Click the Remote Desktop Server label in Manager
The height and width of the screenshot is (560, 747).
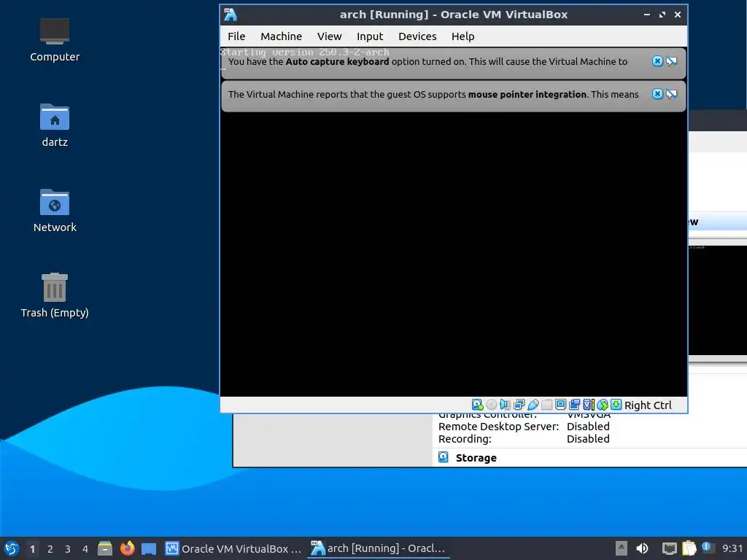click(498, 426)
